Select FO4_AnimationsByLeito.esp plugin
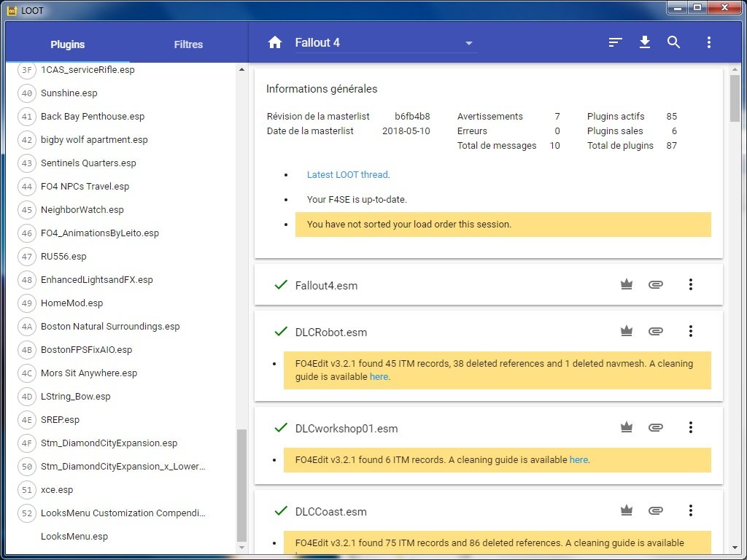The height and width of the screenshot is (560, 747). pos(100,233)
